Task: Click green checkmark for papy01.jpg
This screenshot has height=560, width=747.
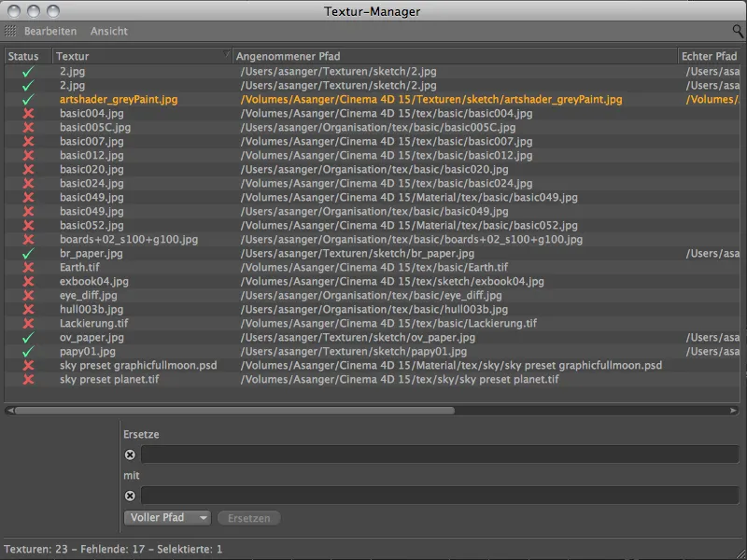Action: point(29,352)
